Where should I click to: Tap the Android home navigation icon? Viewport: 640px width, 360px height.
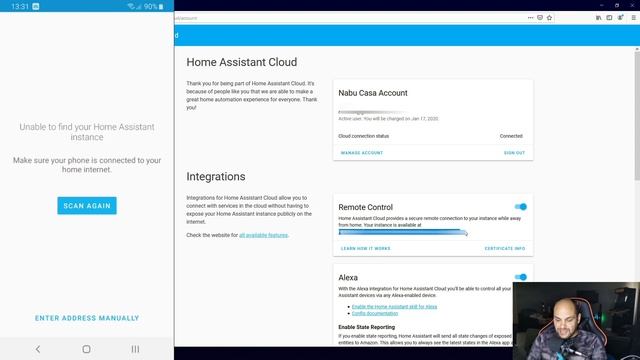coord(87,349)
